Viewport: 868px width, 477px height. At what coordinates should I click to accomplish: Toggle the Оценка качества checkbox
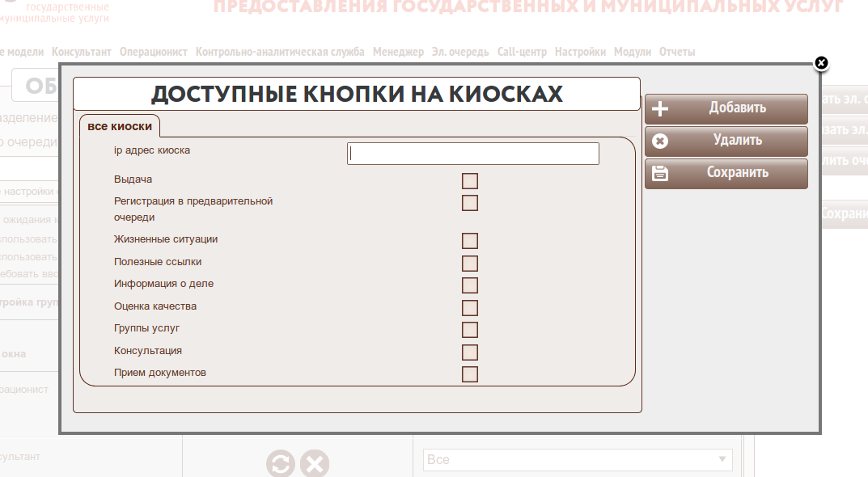470,307
